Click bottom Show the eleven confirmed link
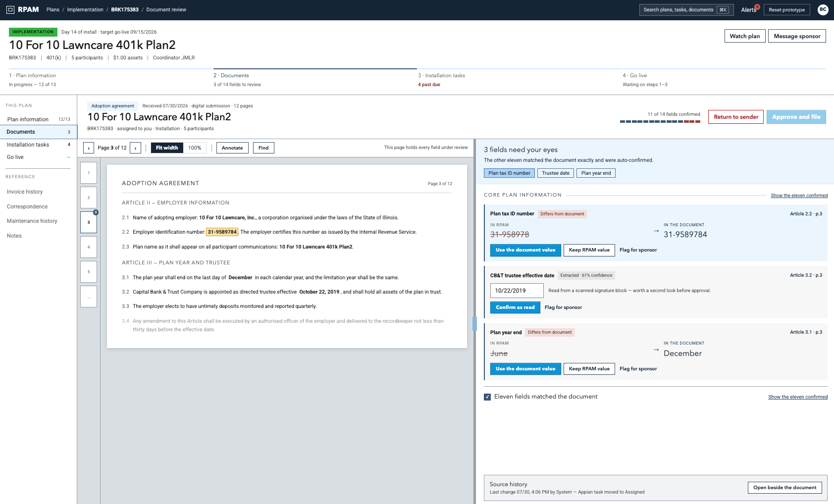 click(798, 397)
